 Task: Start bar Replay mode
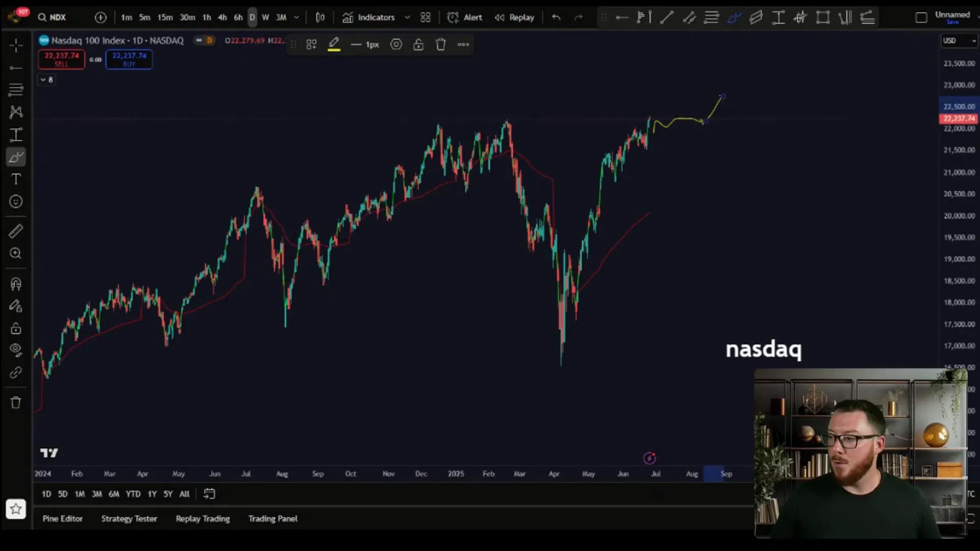point(514,17)
